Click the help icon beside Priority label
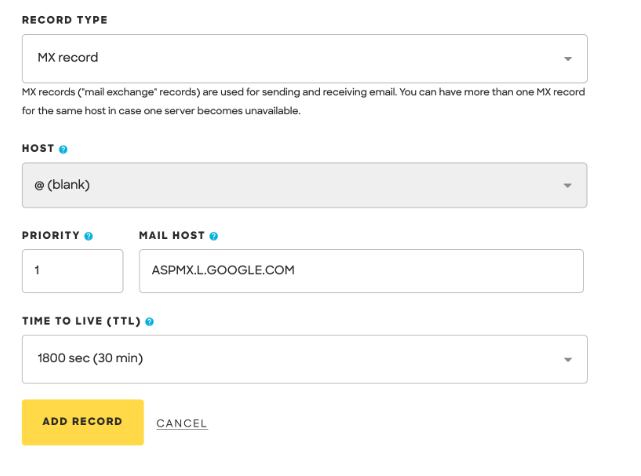 [89, 236]
